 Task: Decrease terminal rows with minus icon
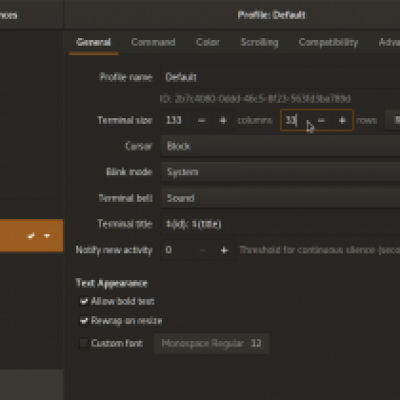pos(321,120)
